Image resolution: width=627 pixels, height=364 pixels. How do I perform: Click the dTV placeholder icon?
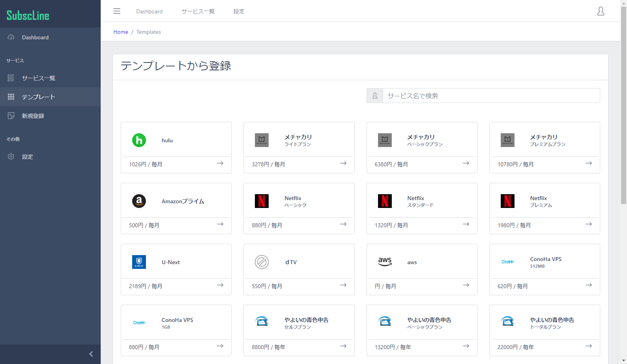click(x=262, y=262)
